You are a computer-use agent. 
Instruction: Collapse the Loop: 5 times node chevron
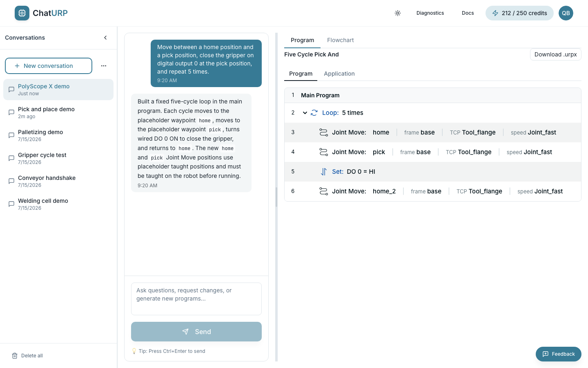click(305, 113)
